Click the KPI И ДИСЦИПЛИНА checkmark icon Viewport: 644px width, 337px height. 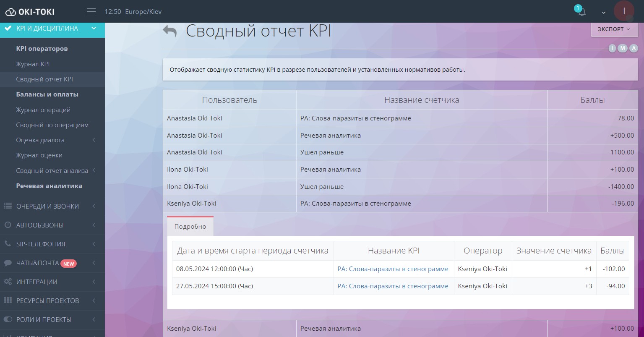pyautogui.click(x=8, y=29)
